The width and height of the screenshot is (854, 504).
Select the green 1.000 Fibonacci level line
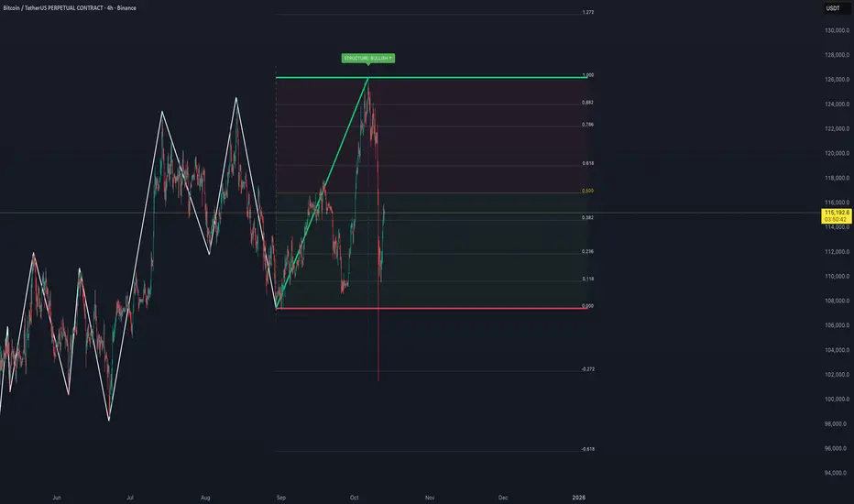tap(432, 77)
